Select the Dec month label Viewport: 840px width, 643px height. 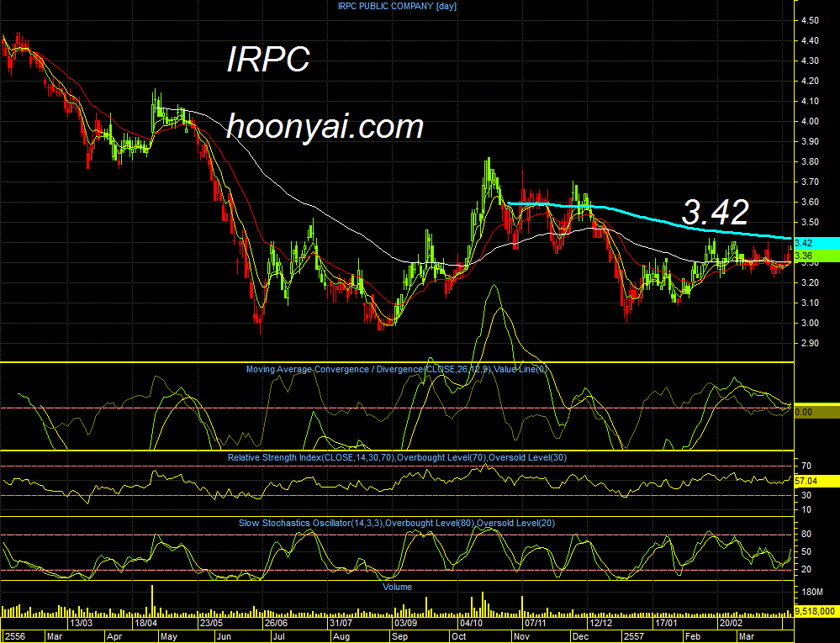pyautogui.click(x=579, y=636)
